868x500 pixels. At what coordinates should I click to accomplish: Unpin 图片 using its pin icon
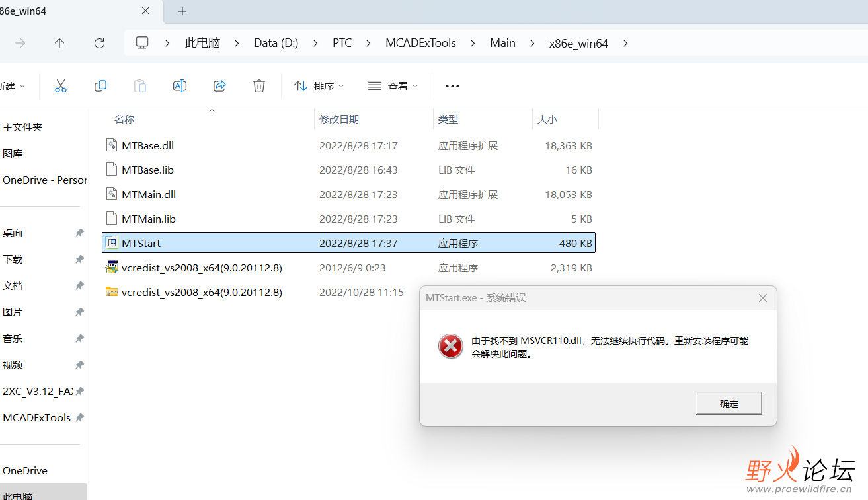(x=79, y=312)
